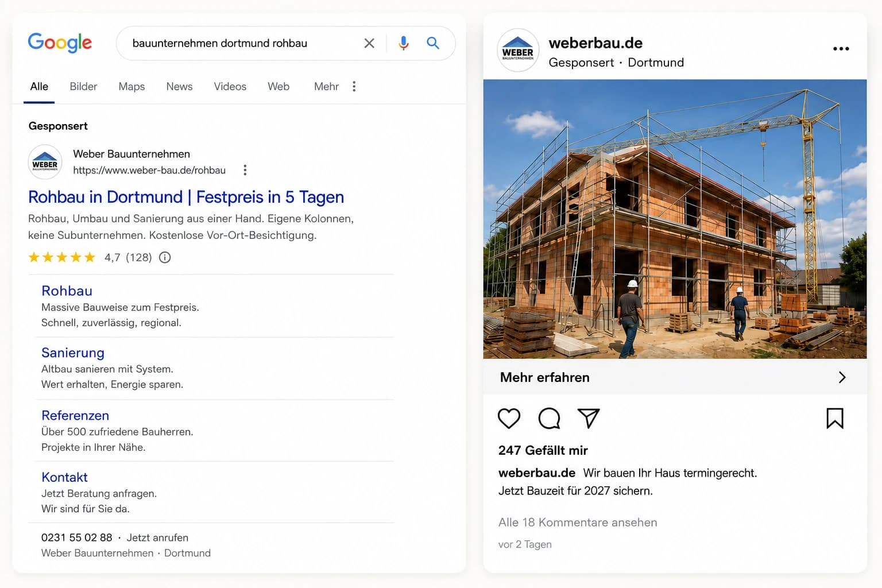Viewport: 882px width, 588px height.
Task: Open ad headline Rohbau in Dortmund Festpreis
Action: (x=186, y=197)
